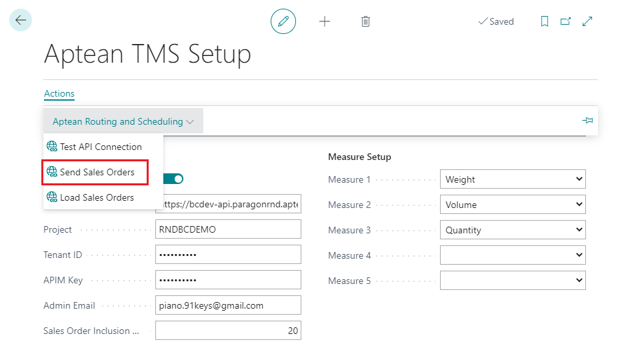Toggle the enabled switch off
The height and width of the screenshot is (364, 624).
[x=173, y=179]
